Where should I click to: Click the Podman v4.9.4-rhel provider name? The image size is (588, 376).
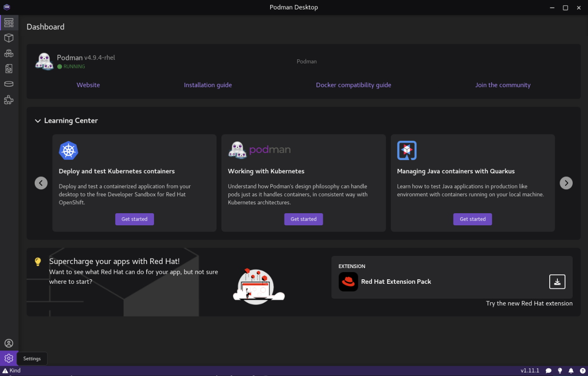click(86, 58)
